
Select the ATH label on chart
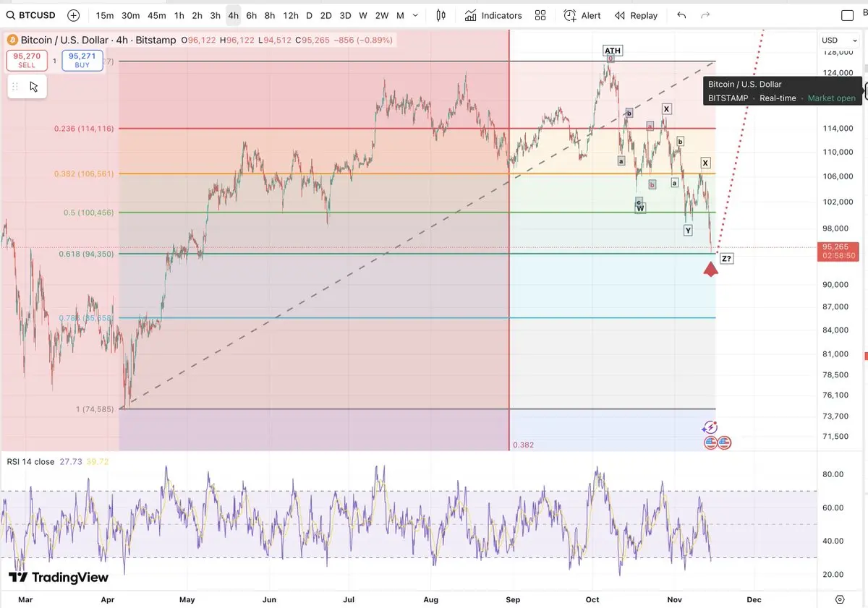(613, 51)
